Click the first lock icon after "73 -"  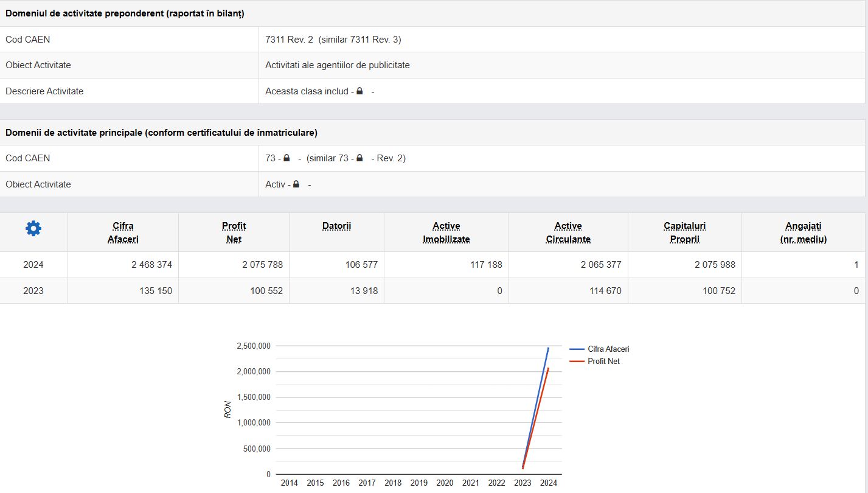[286, 158]
